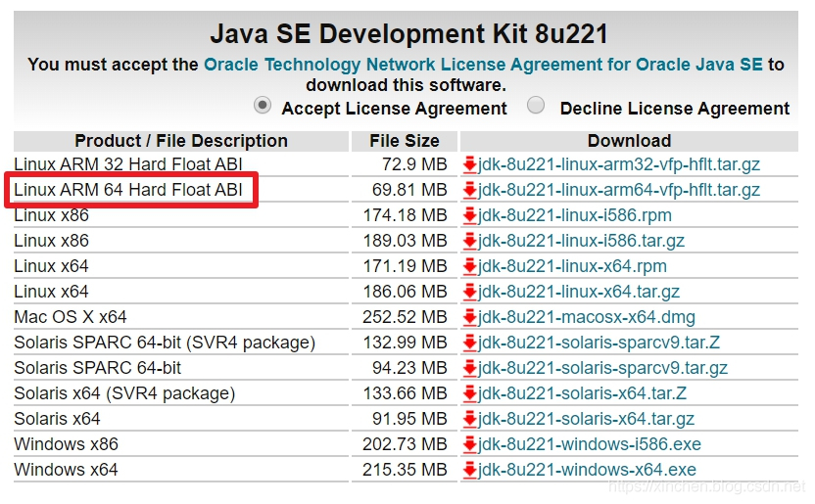Click download arrow icon beside windows-i586.exe

coord(470,444)
